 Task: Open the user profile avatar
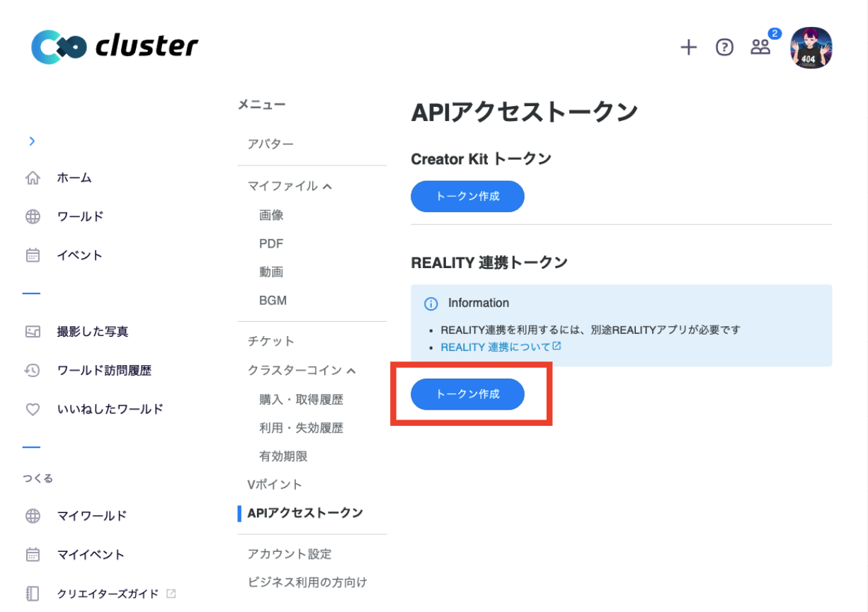pos(811,48)
